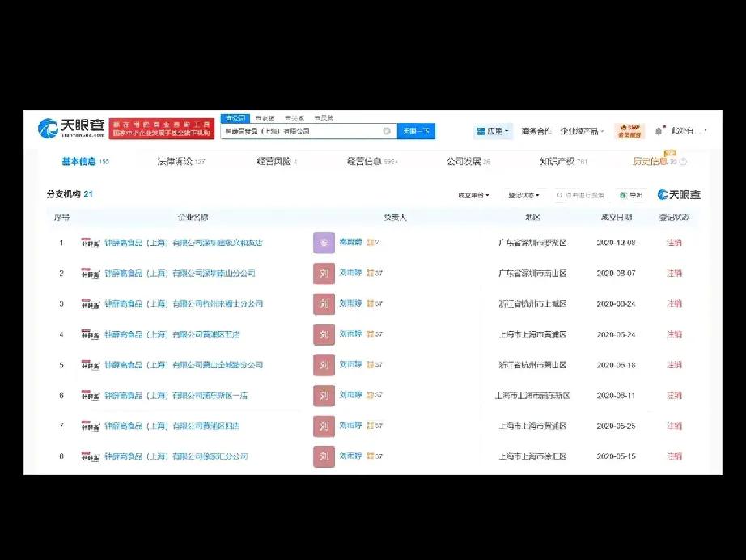Viewport: 746px width, 560px height.
Task: Click the 注销 status in row 5
Action: click(674, 365)
